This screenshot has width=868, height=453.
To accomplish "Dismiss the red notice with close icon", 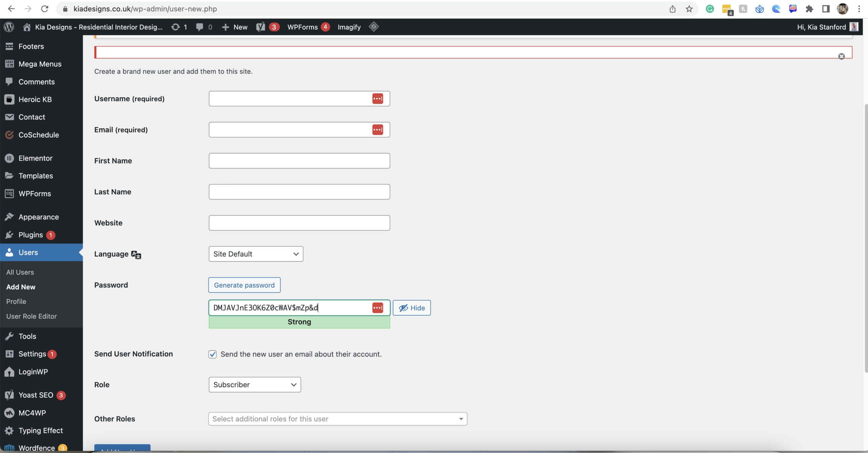I will pyautogui.click(x=841, y=57).
